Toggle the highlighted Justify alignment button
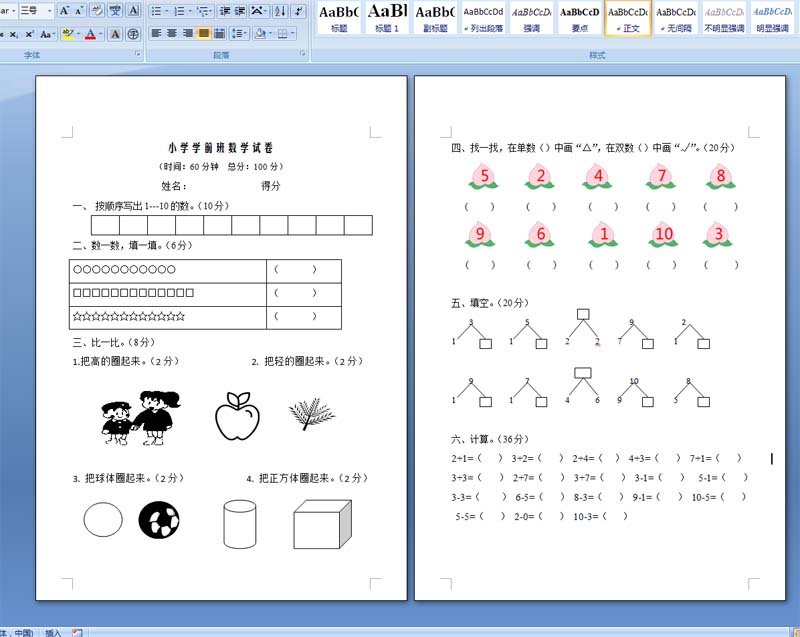800x637 pixels. [x=204, y=34]
